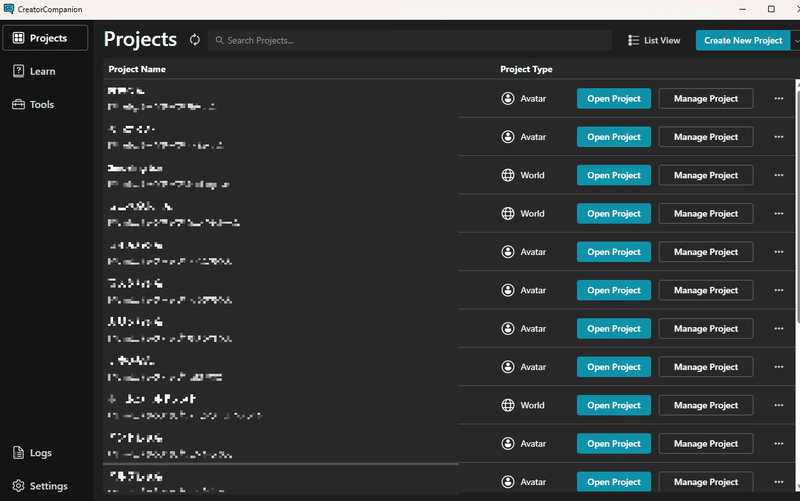Viewport: 800px width, 501px height.
Task: Open the three-dot menu of the ninth row
Action: (779, 405)
